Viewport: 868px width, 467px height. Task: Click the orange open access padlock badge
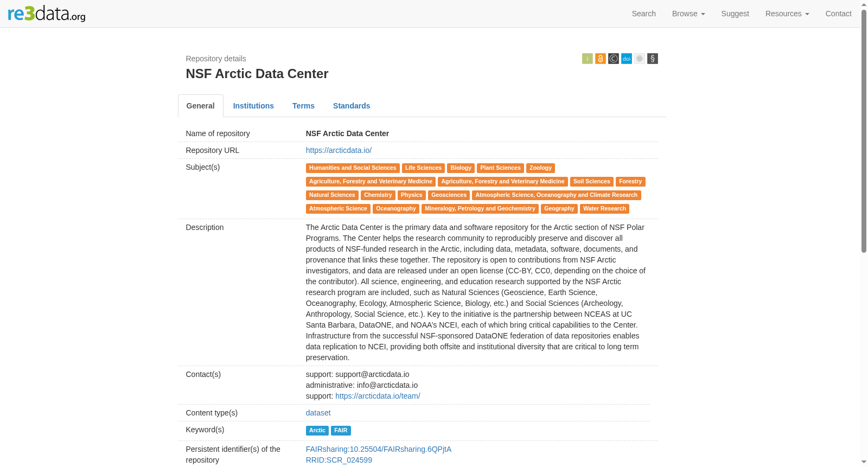point(600,59)
